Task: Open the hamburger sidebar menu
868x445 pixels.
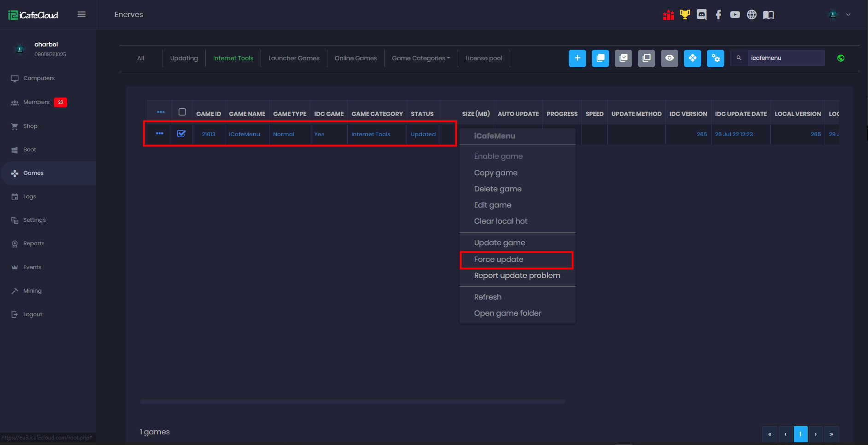Action: point(82,14)
